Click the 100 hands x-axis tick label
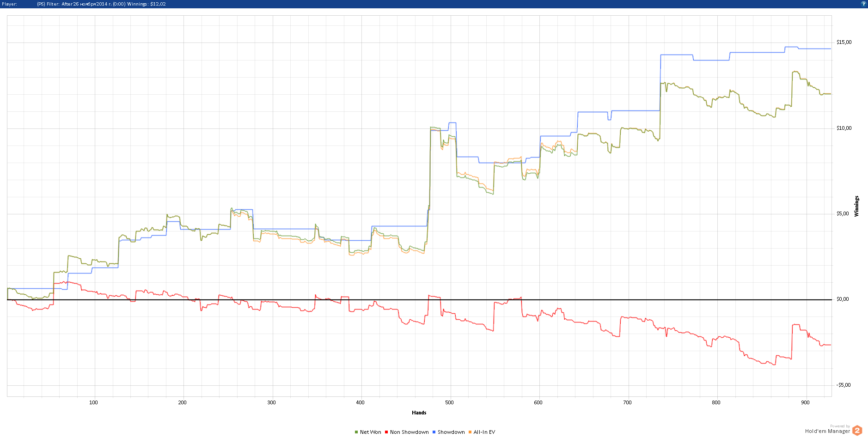 click(93, 402)
